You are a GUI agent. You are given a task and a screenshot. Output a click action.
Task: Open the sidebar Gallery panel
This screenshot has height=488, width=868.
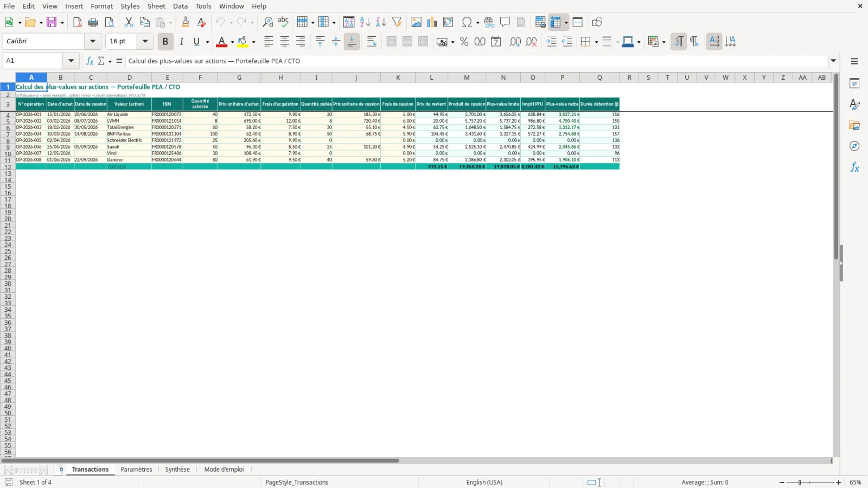[x=854, y=125]
